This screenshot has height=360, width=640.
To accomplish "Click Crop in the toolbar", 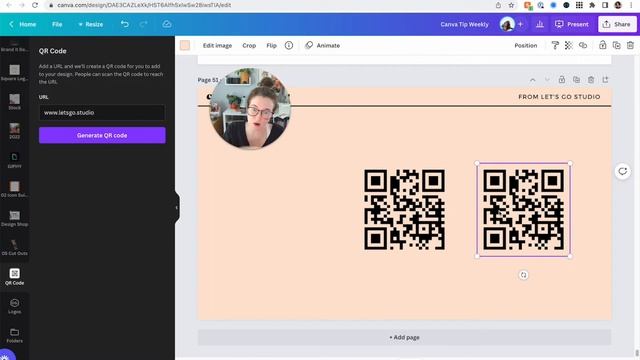I will (249, 45).
